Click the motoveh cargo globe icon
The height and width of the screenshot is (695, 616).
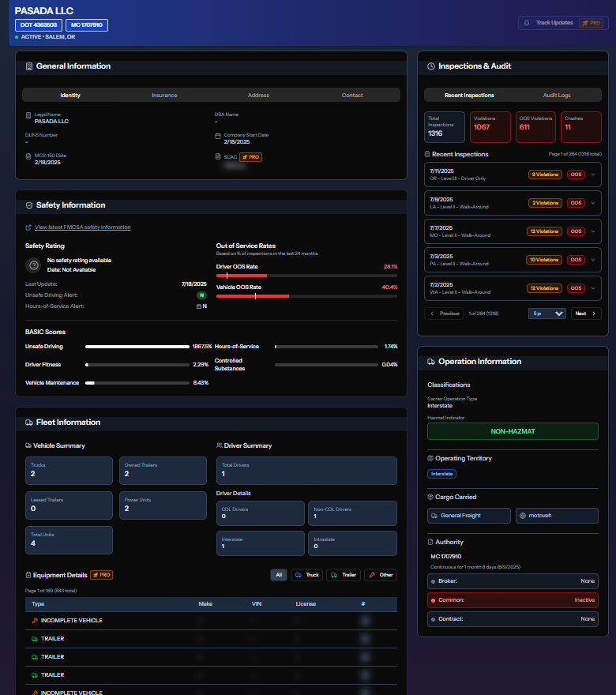[x=523, y=516]
